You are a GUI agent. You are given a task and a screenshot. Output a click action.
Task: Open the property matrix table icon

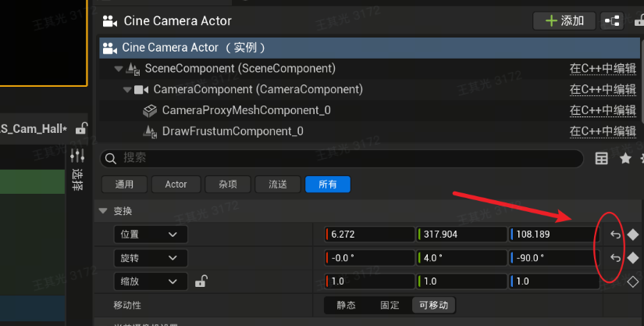(602, 159)
